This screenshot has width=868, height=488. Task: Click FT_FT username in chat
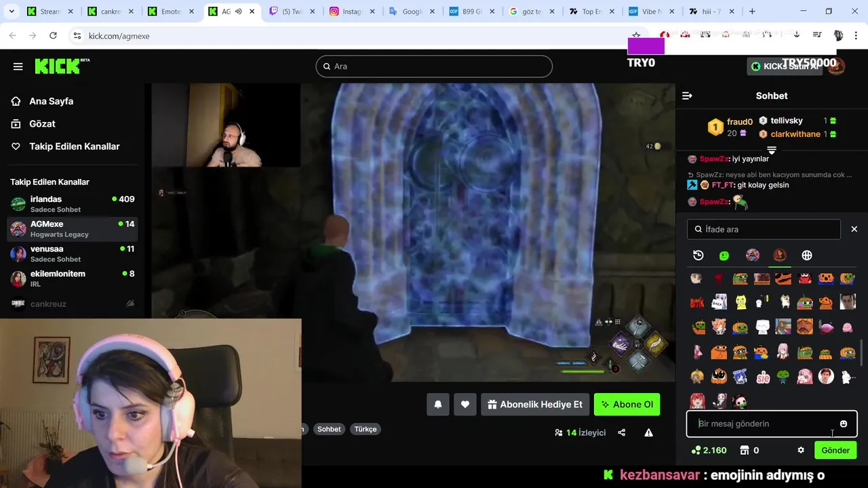coord(723,185)
